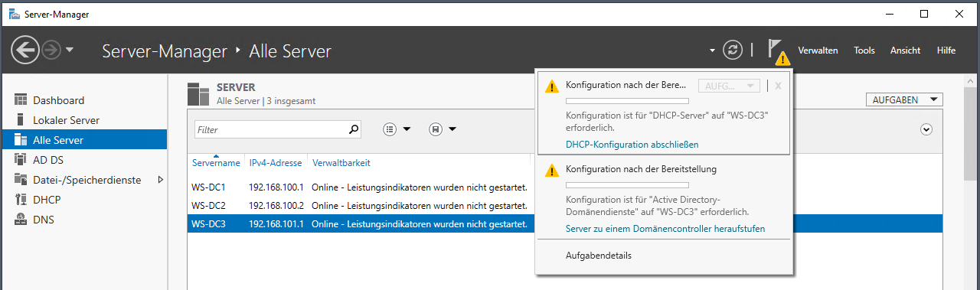The height and width of the screenshot is (290, 980).
Task: Click into the server Filter field
Action: pos(270,130)
